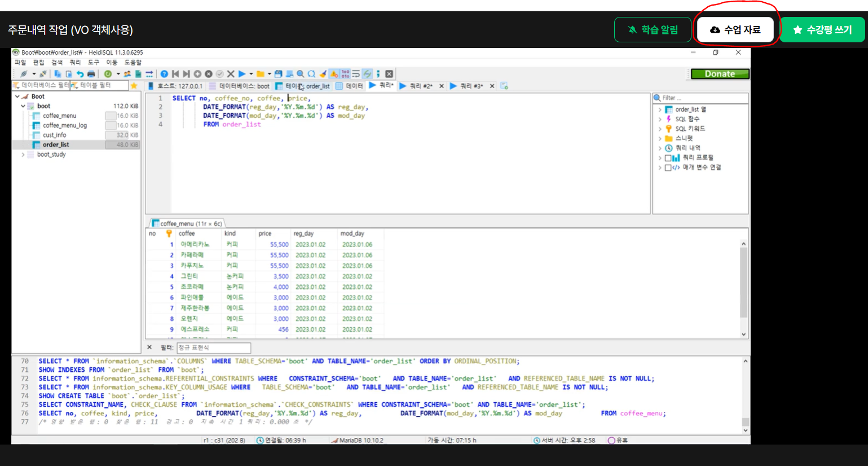Open dropdown arrow next to run query

click(x=251, y=74)
